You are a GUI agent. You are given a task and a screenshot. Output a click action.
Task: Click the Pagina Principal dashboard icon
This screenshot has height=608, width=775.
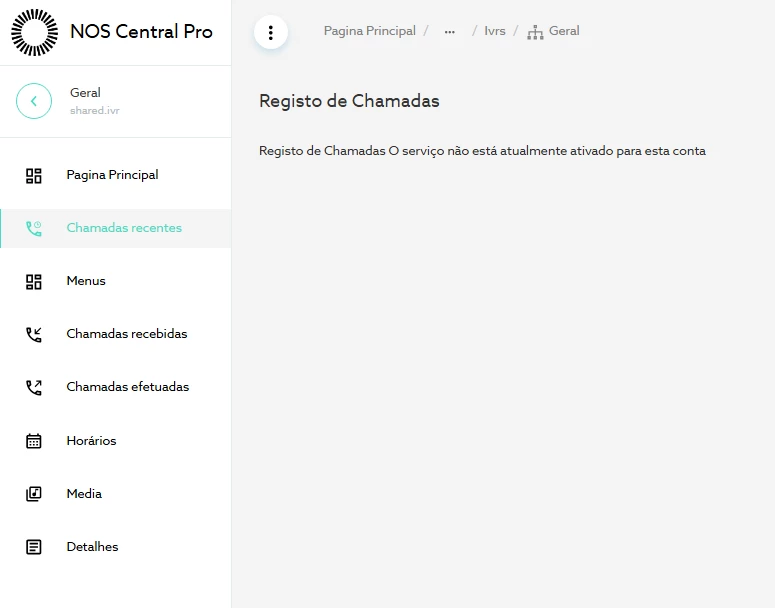(34, 176)
